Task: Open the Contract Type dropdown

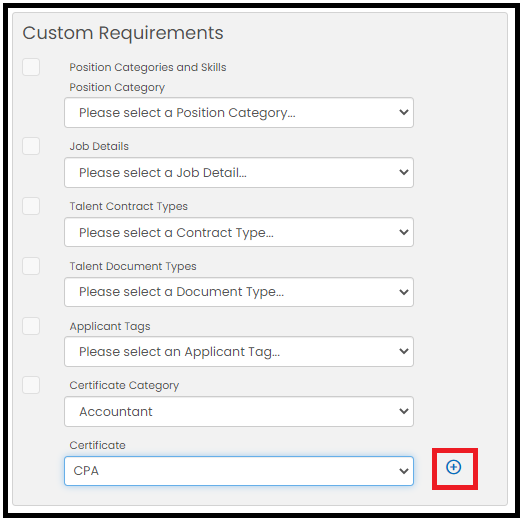Action: [x=239, y=232]
